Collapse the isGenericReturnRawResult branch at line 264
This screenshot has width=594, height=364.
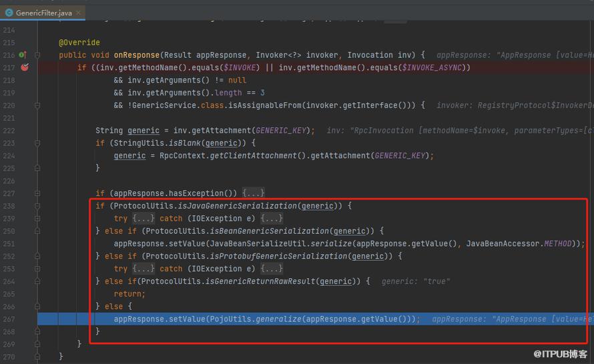point(37,281)
